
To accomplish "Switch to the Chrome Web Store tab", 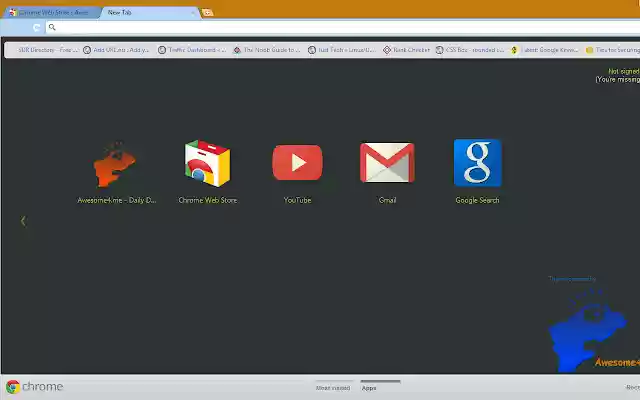I will (51, 13).
